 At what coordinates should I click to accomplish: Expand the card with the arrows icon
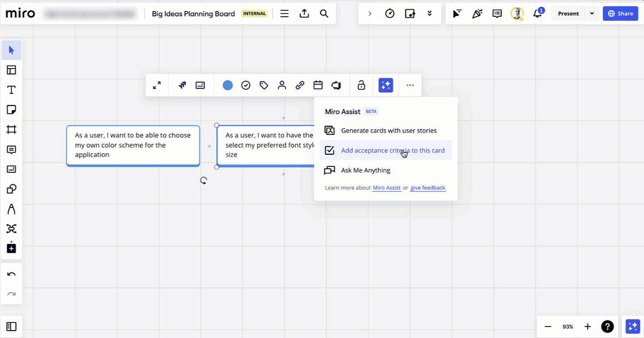click(x=157, y=85)
